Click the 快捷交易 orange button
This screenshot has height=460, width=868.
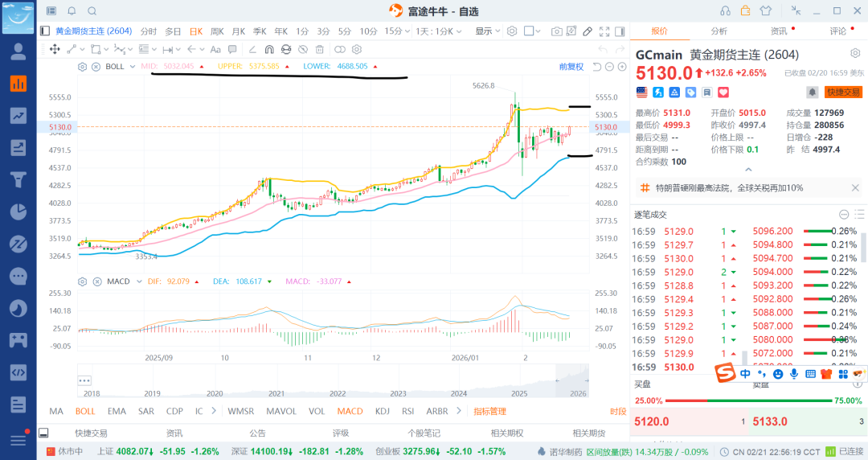click(844, 92)
